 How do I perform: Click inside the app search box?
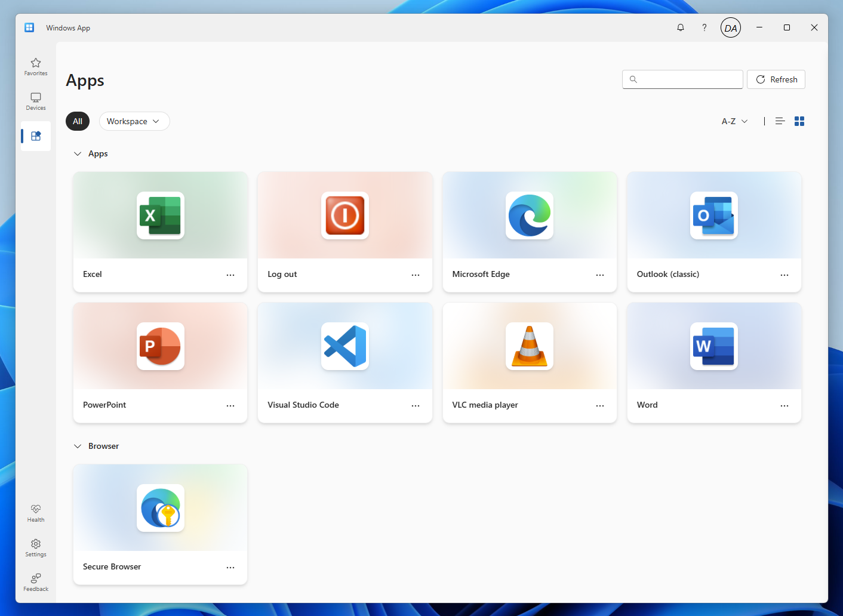click(682, 79)
